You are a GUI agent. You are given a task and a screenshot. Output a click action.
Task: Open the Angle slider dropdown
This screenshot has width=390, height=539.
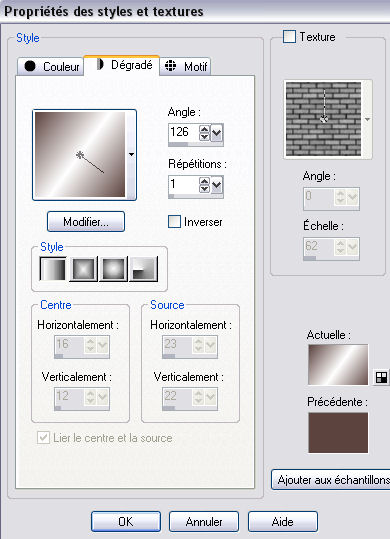pyautogui.click(x=216, y=133)
